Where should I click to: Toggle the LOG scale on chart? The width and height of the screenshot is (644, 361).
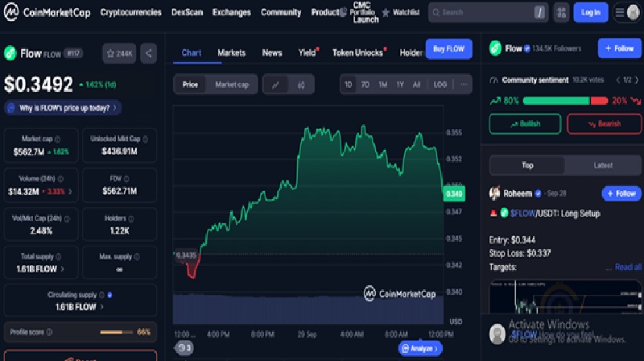click(x=440, y=84)
